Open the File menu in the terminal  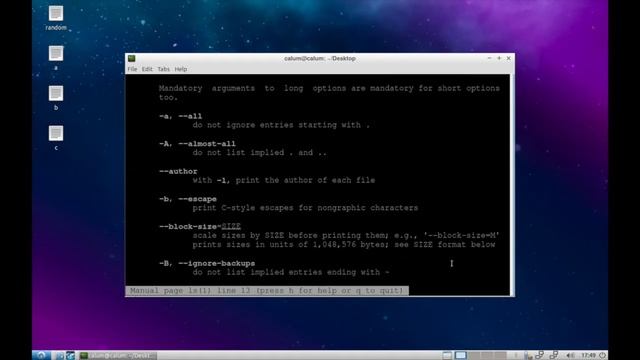(x=132, y=69)
